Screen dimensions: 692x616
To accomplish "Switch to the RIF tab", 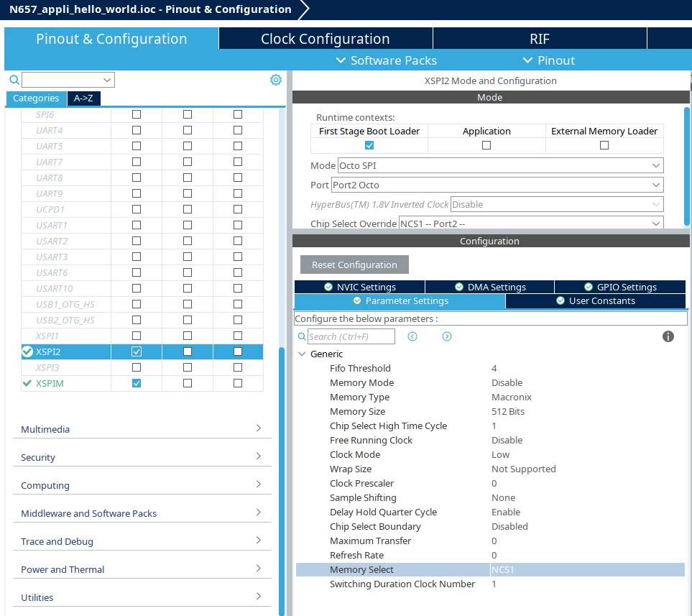I will (x=540, y=39).
